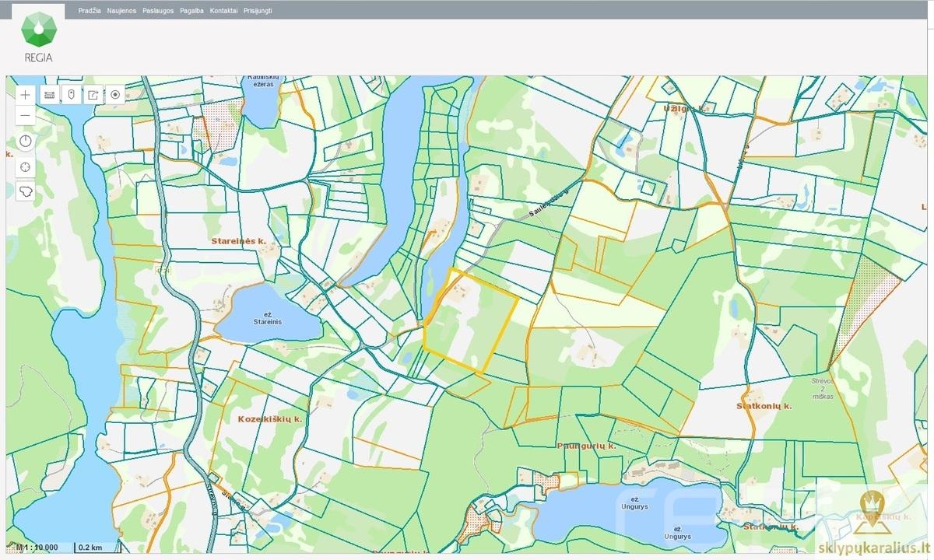Image resolution: width=934 pixels, height=560 pixels.
Task: Click the Stareinės k. map label
Action: coord(238,241)
